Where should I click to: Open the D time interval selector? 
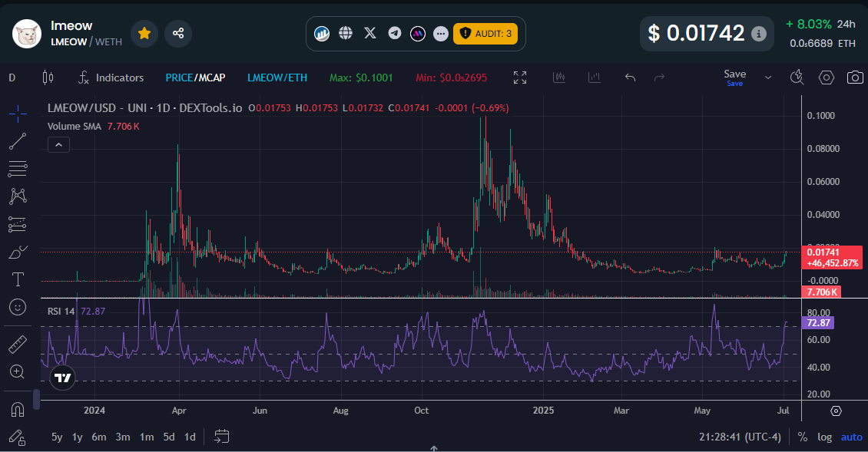pyautogui.click(x=12, y=78)
